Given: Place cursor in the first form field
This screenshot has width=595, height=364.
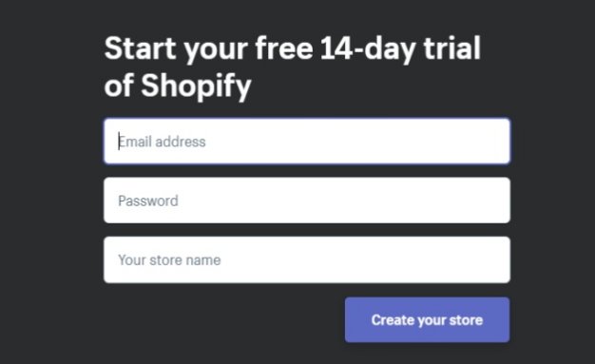Looking at the screenshot, I should click(x=307, y=142).
